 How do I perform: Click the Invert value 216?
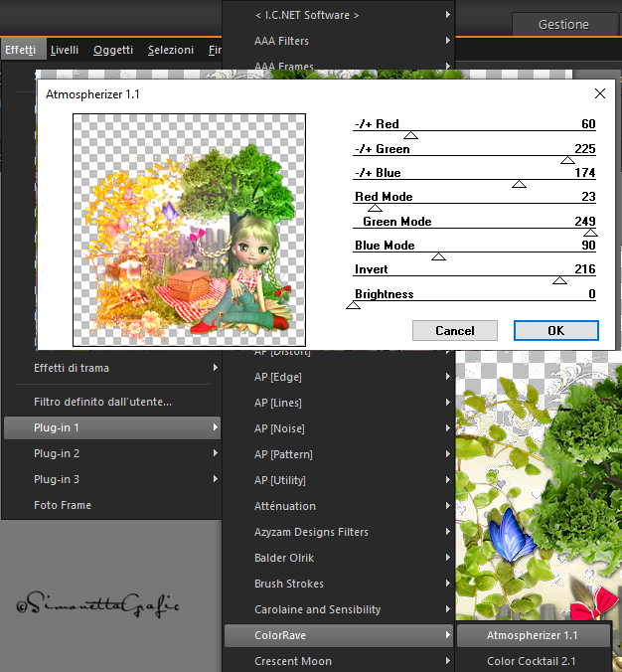pos(584,269)
